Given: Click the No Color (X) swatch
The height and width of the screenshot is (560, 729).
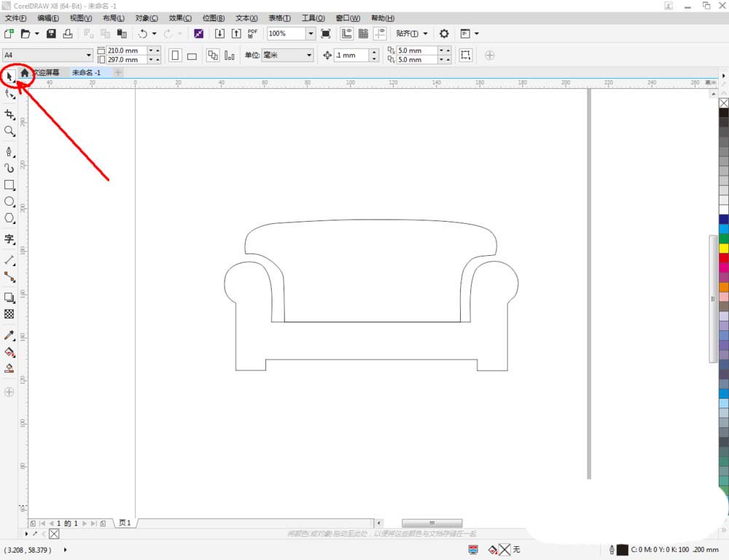Looking at the screenshot, I should 724,104.
